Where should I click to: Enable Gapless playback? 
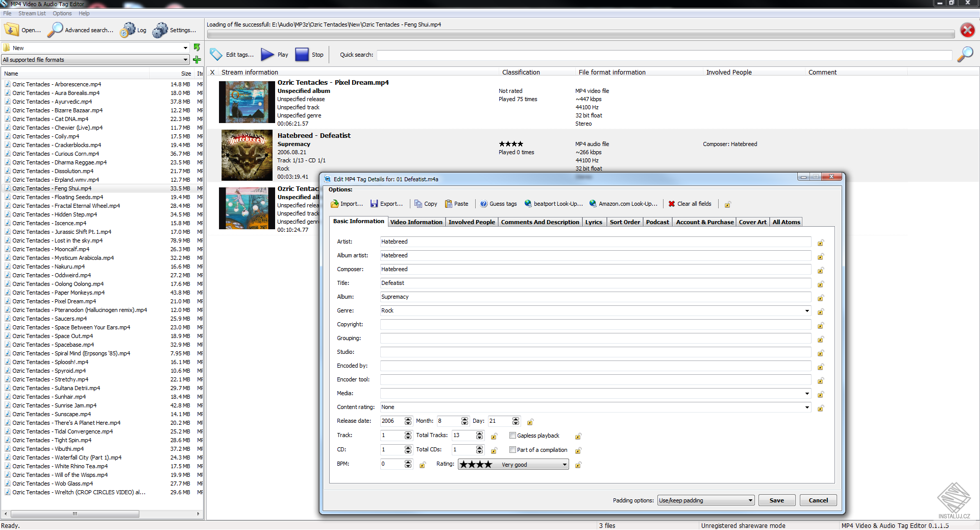(x=513, y=436)
